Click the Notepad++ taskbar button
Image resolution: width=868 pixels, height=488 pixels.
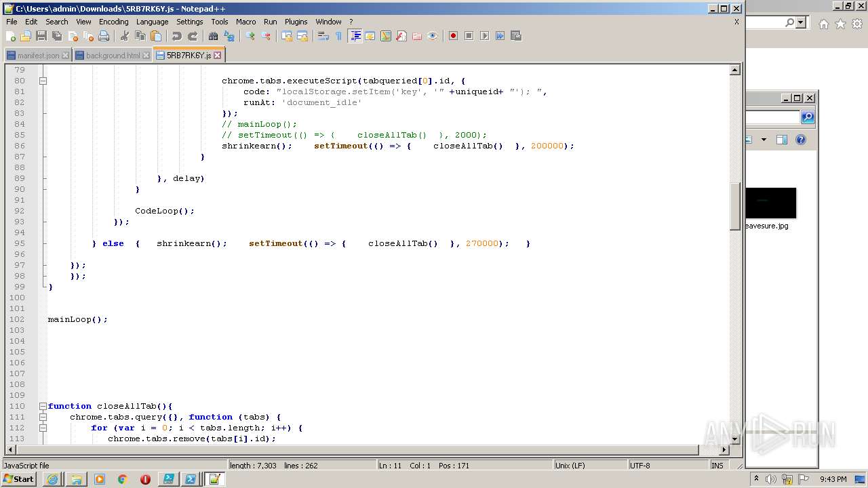[214, 479]
